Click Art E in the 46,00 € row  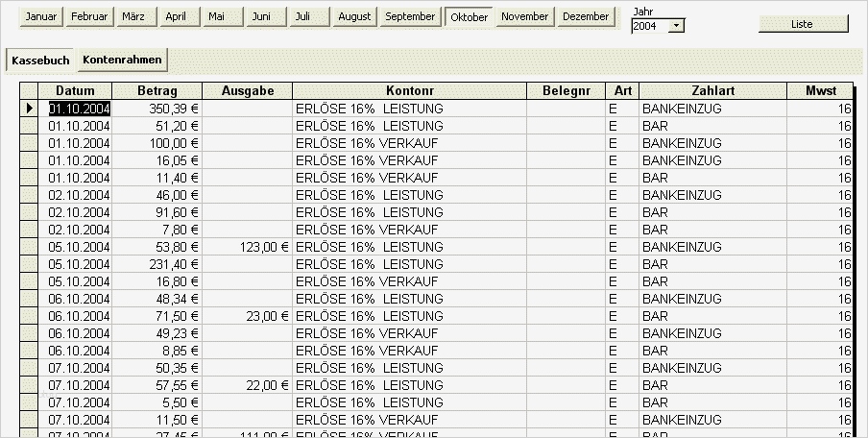point(623,195)
